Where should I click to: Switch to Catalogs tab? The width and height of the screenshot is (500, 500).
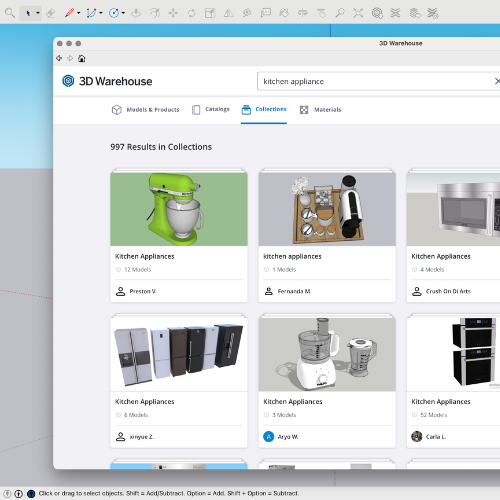click(x=211, y=109)
